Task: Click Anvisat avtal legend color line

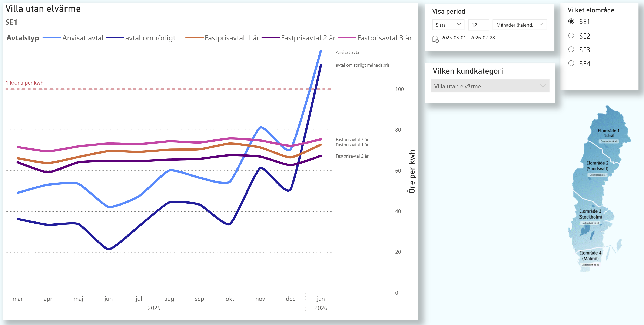Action: click(x=52, y=38)
